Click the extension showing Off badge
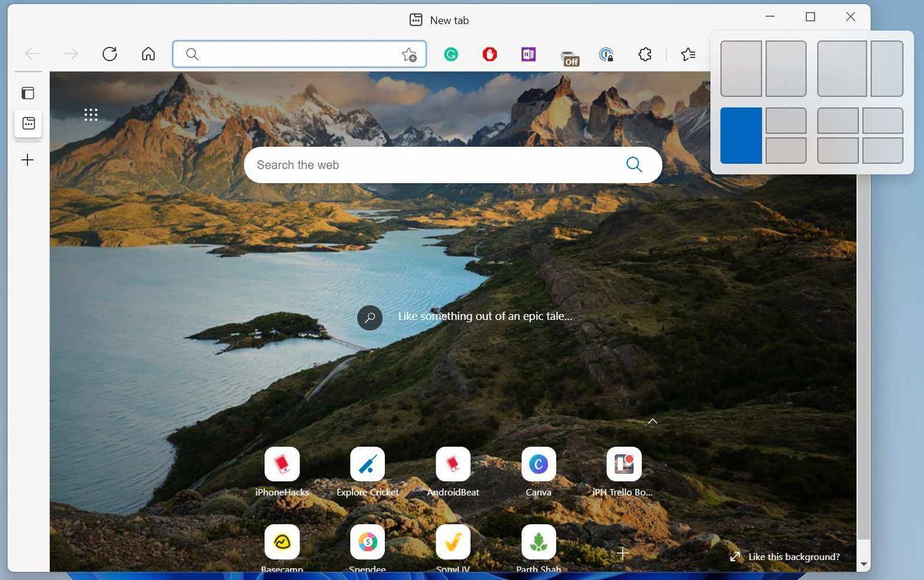This screenshot has height=580, width=924. 570,58
